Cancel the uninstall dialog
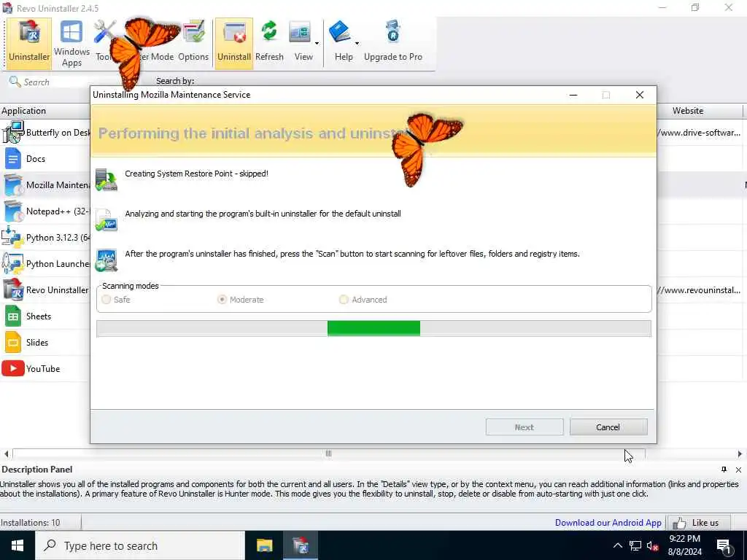The image size is (747, 560). click(608, 427)
